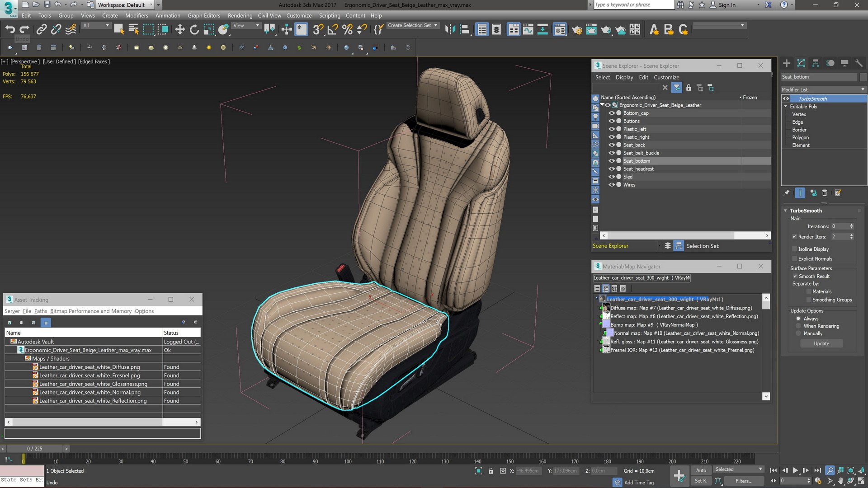Open the Modifiers menu
The height and width of the screenshot is (488, 868).
(137, 15)
